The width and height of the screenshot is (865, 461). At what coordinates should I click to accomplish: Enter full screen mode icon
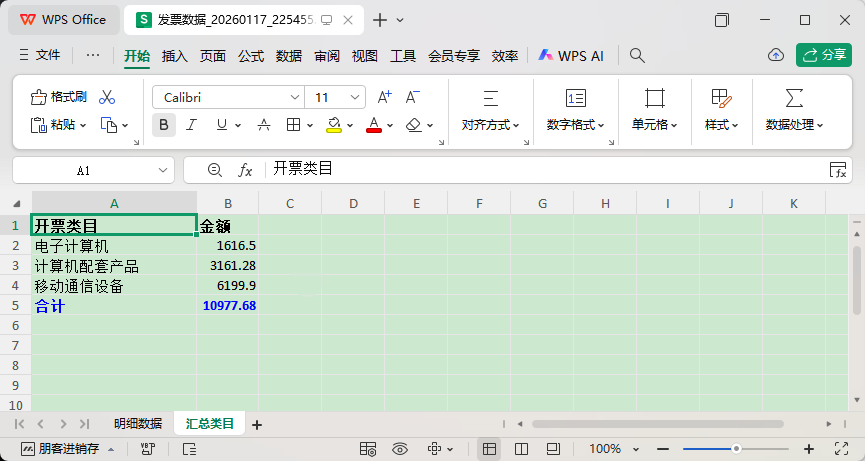pyautogui.click(x=841, y=449)
